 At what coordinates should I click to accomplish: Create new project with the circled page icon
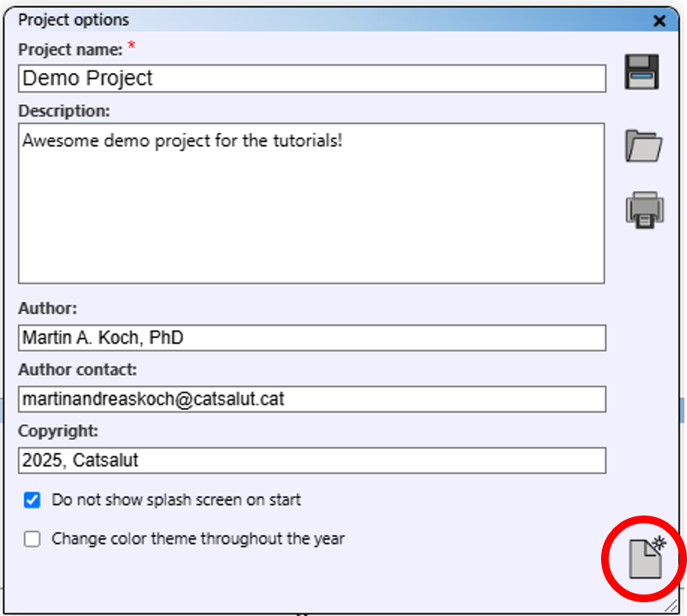[x=647, y=558]
